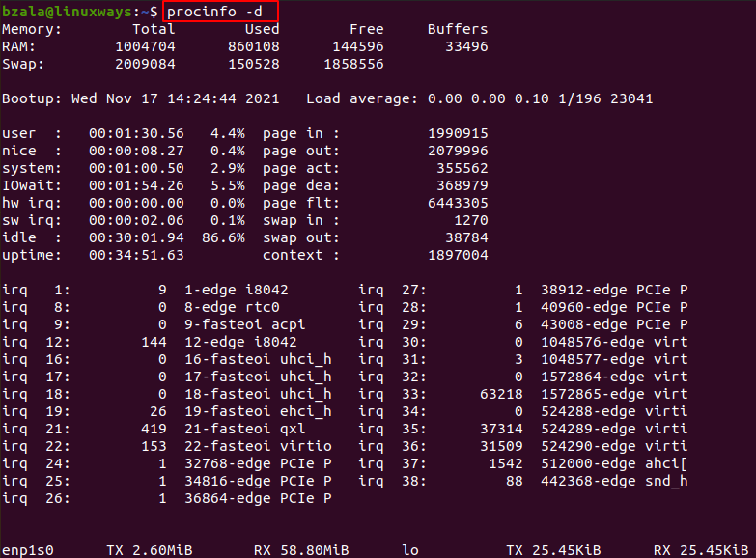The image size is (756, 558).
Task: Click '442368-edge snd_h' entry
Action: tap(614, 481)
